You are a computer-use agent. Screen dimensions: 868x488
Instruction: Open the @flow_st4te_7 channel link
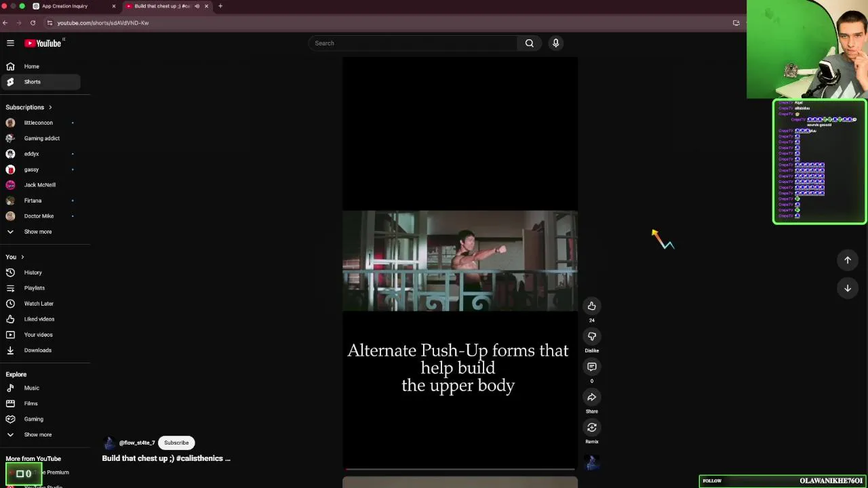coord(137,443)
